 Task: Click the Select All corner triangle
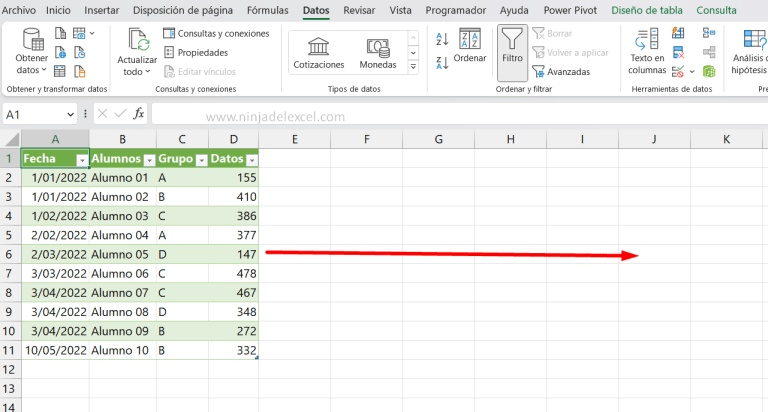[11, 140]
